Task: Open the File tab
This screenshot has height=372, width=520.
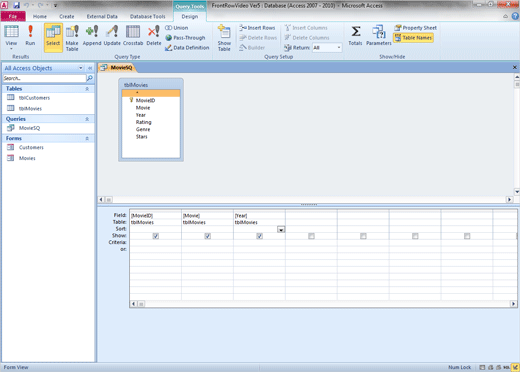Action: coord(13,16)
